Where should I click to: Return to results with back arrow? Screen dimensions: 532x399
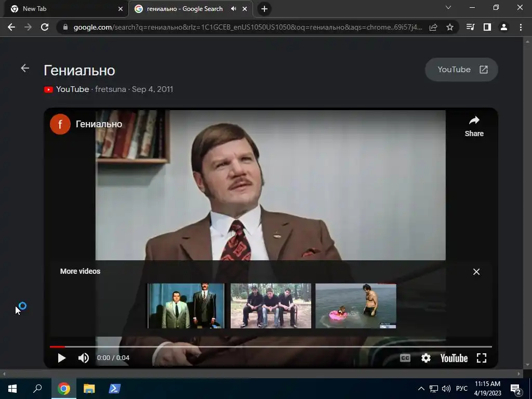[25, 68]
